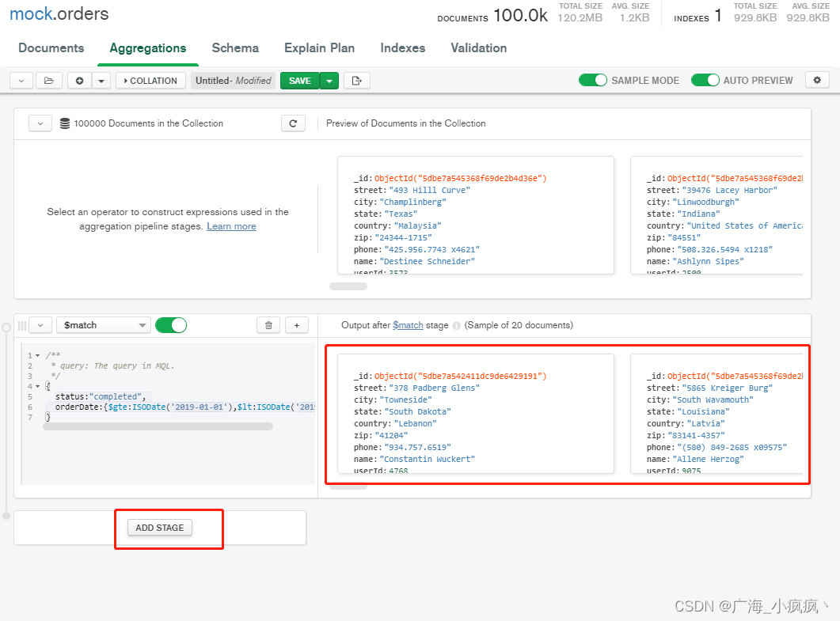Screen dimensions: 840x621
Task: Open the Schema tab
Action: 235,48
